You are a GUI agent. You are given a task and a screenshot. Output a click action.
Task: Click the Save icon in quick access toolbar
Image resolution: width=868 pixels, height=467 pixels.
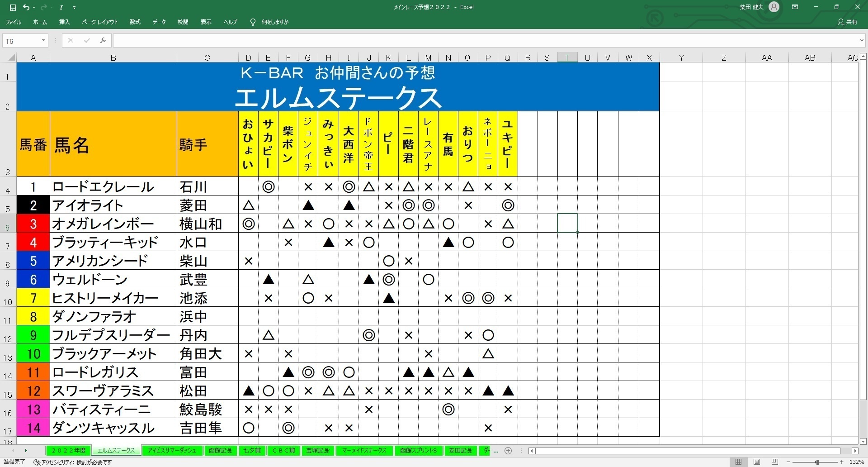point(13,7)
